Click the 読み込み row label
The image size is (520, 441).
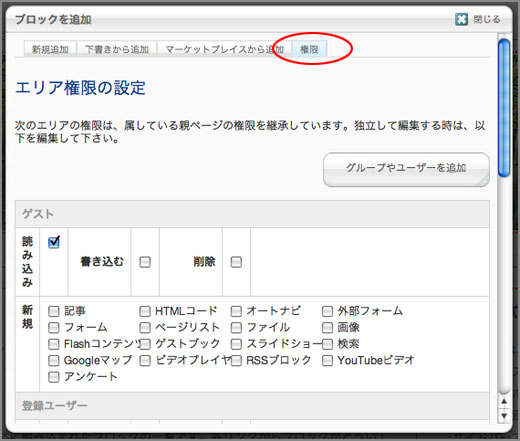click(x=27, y=262)
